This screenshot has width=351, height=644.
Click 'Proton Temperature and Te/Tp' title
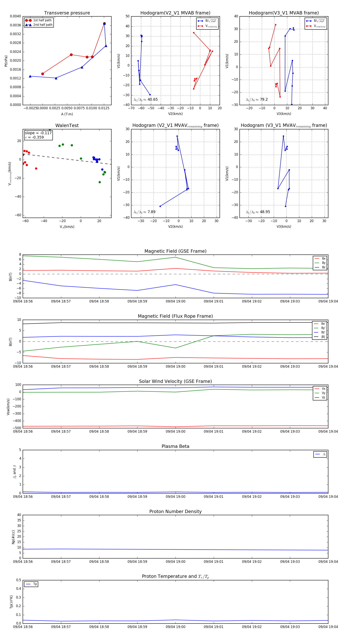[175, 576]
